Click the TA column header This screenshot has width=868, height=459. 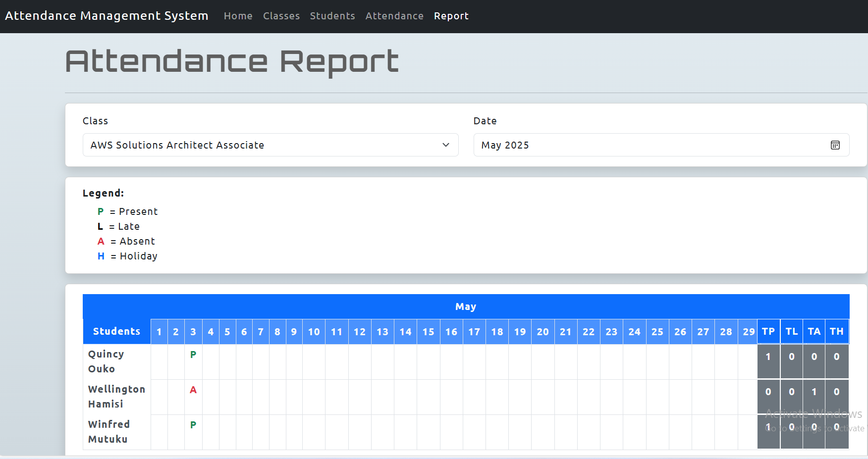tap(814, 332)
